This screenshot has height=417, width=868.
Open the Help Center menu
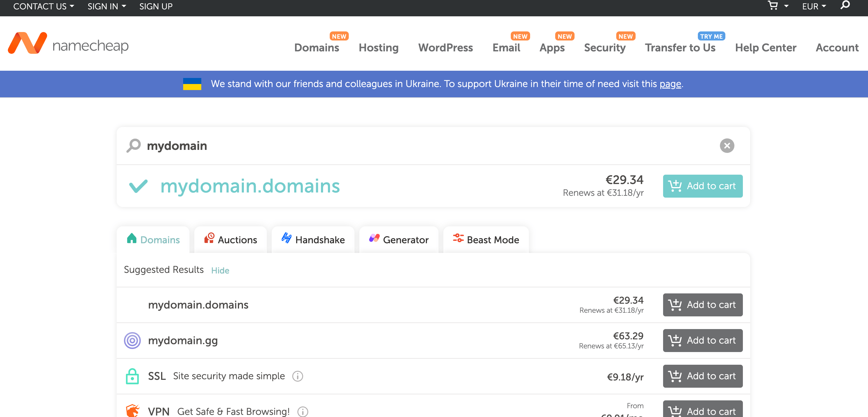[x=766, y=48]
